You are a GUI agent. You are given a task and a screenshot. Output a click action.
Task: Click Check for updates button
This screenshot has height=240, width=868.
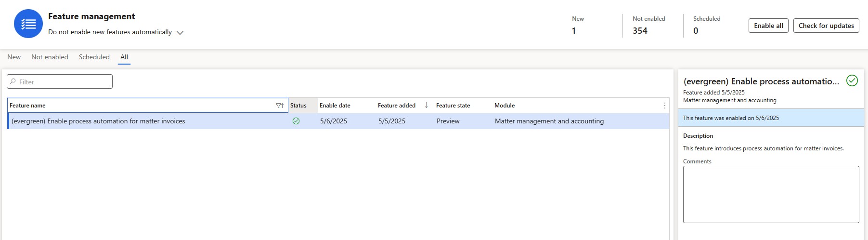point(826,26)
